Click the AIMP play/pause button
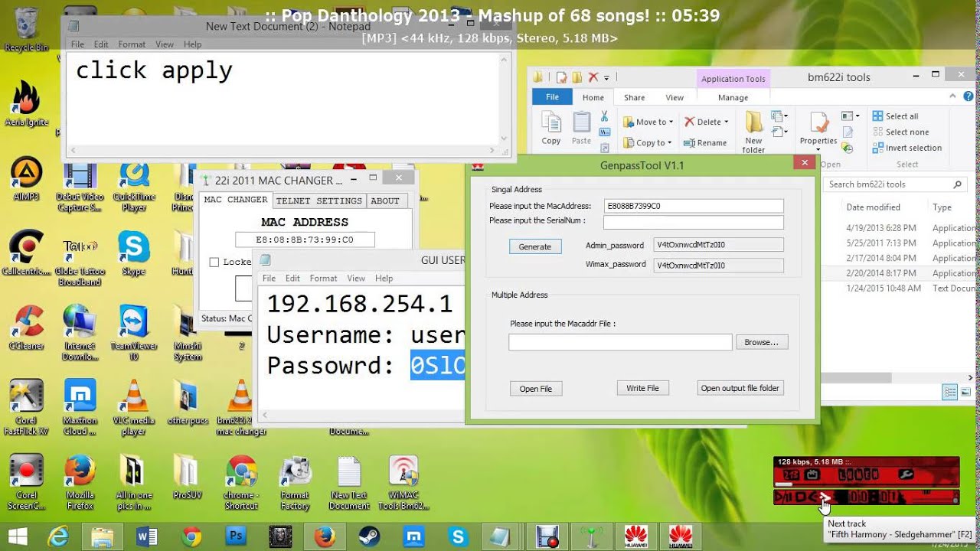The image size is (980, 551). [x=784, y=497]
